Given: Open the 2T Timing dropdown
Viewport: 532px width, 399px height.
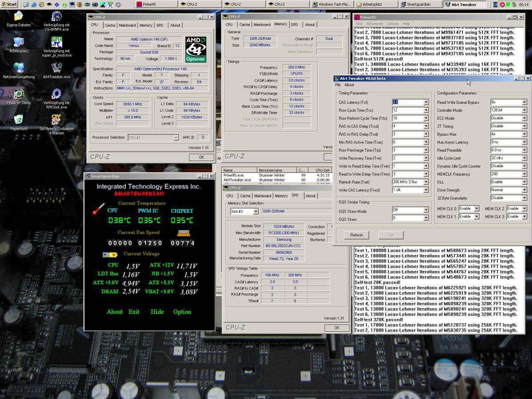Looking at the screenshot, I should click(524, 126).
